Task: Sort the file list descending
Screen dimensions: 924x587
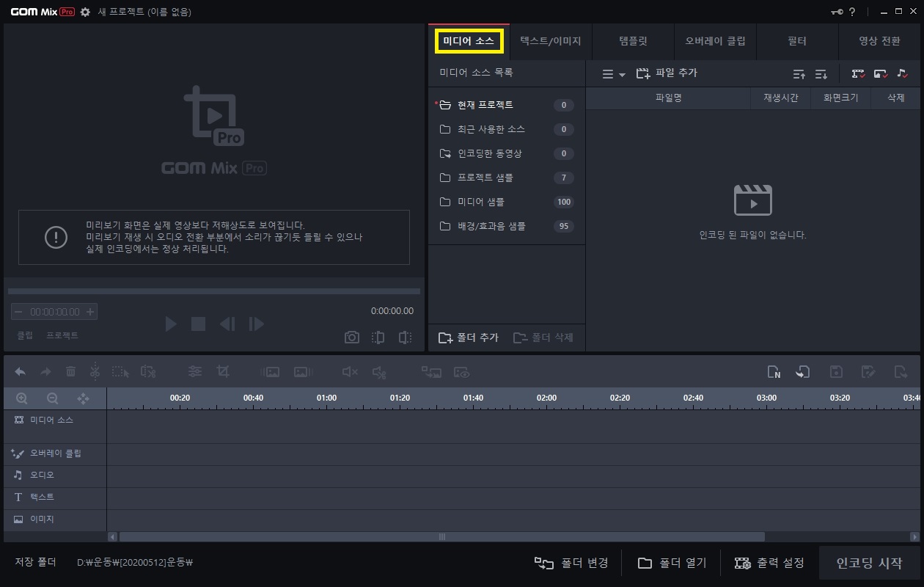Action: click(821, 74)
